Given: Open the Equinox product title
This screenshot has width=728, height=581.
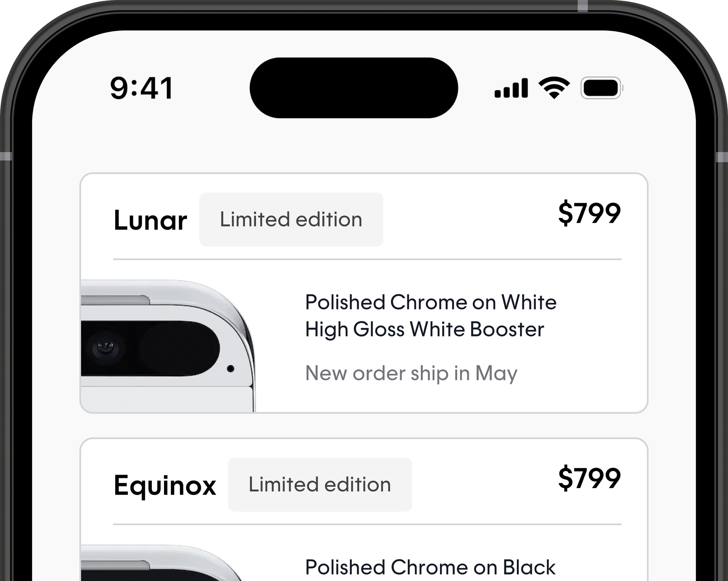Looking at the screenshot, I should (165, 486).
